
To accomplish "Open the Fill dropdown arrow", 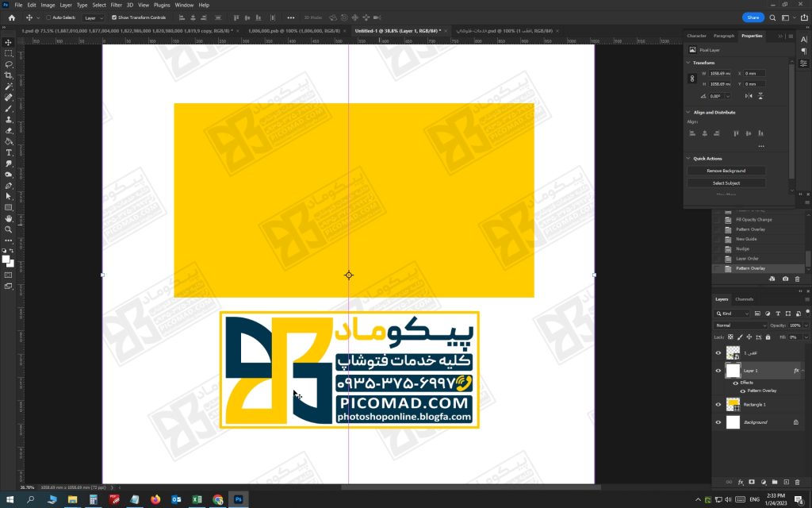I will [806, 337].
